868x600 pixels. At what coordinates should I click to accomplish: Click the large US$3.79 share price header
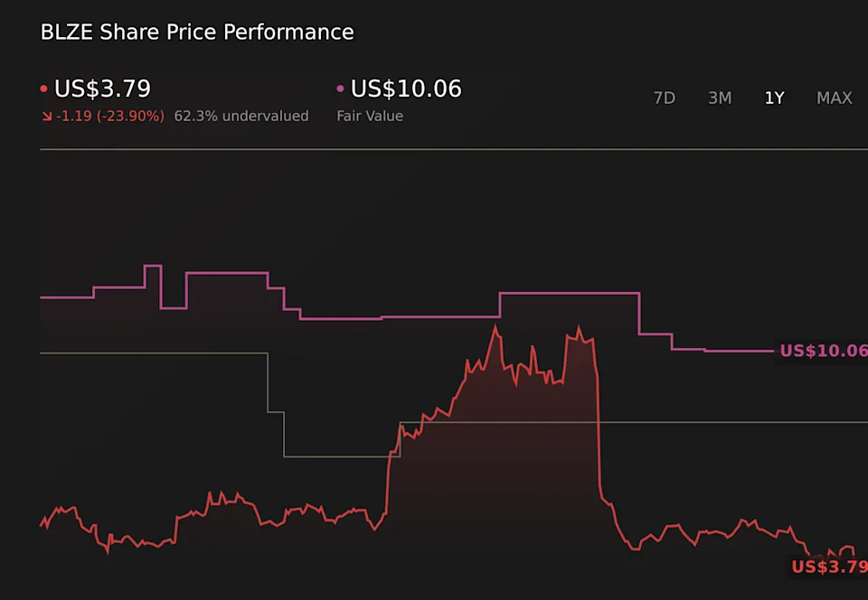pos(102,89)
